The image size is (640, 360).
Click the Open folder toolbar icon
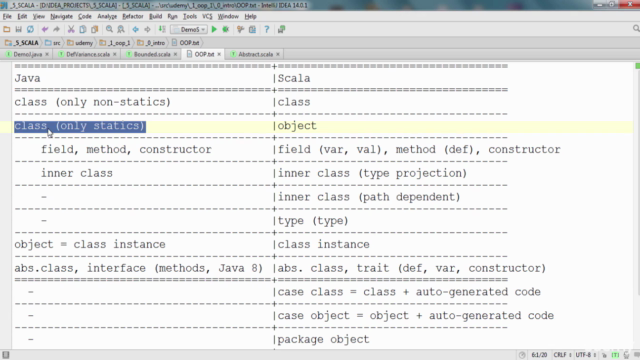7,29
